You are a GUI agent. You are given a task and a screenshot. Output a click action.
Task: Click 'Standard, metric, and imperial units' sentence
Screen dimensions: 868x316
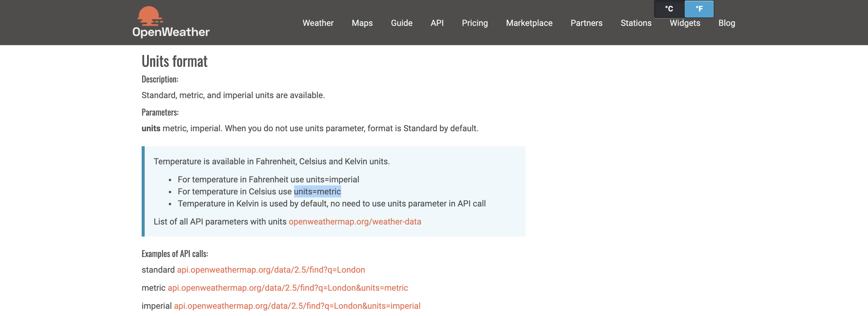(233, 95)
